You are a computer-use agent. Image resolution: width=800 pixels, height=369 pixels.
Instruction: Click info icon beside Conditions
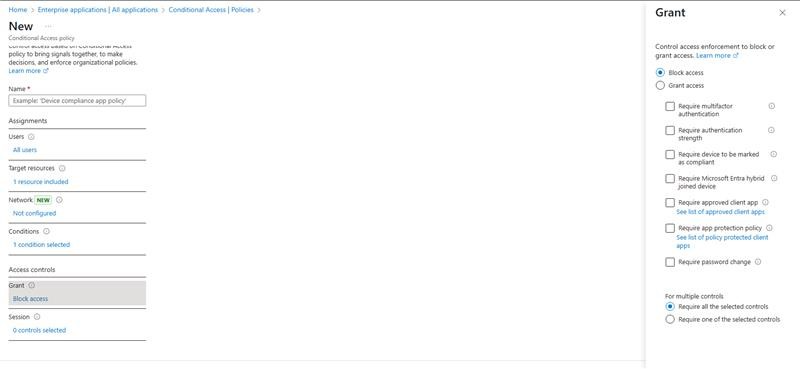(46, 232)
